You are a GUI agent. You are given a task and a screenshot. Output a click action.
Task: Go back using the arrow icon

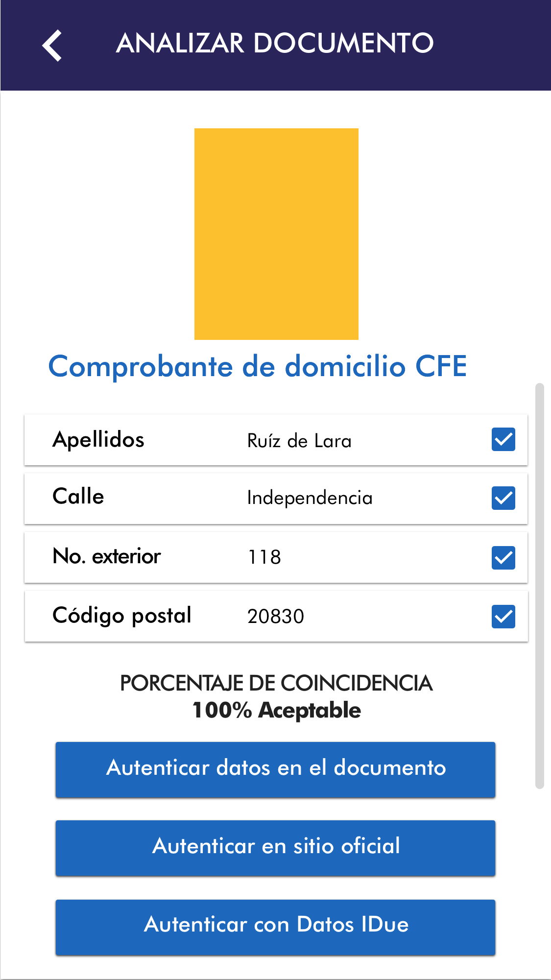(x=52, y=46)
